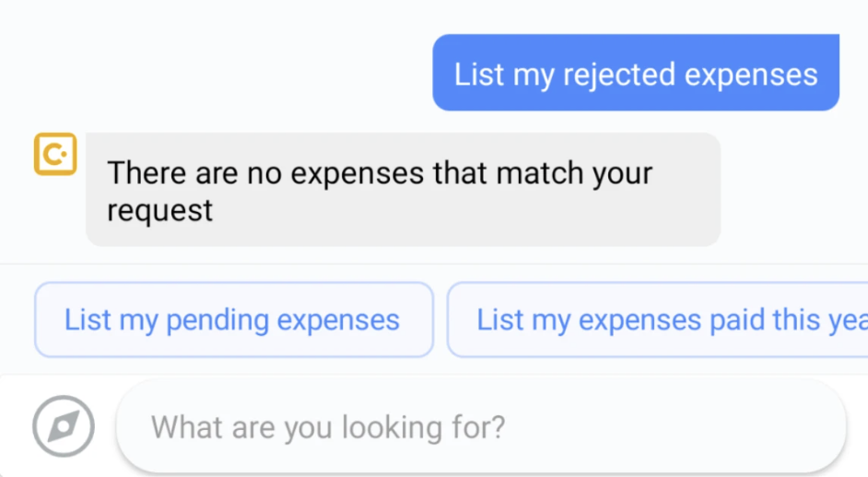
Task: Select the 'There are no expenses' bot reply
Action: point(403,190)
